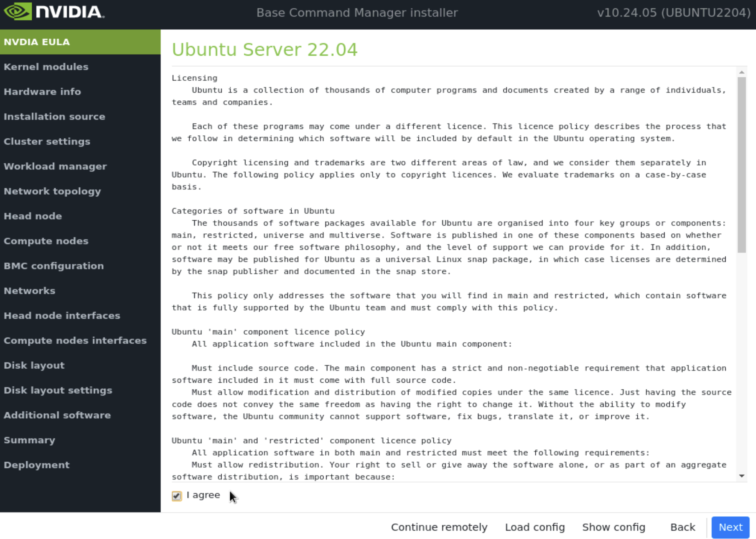Expand Compute nodes section
The image size is (756, 539).
tap(45, 241)
